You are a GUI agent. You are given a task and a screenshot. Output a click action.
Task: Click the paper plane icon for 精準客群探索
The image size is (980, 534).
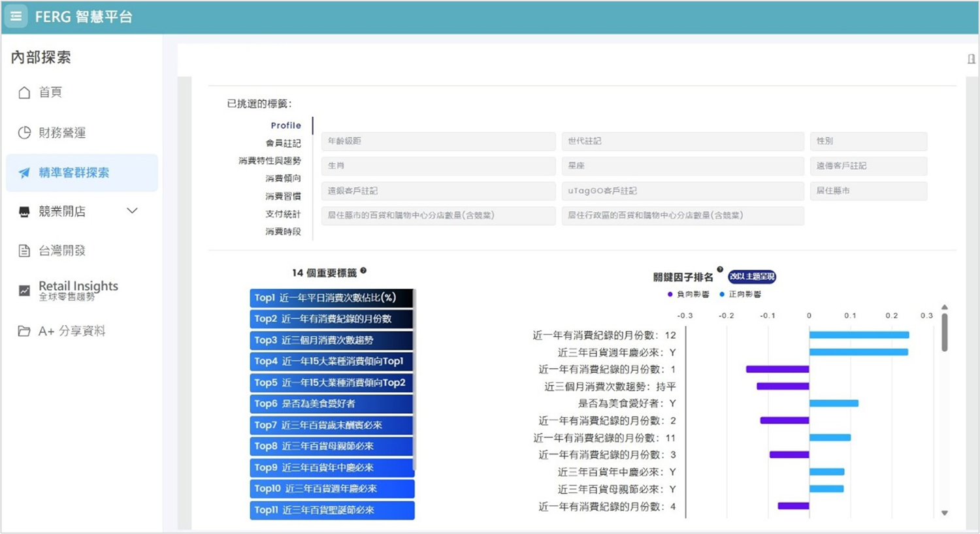coord(24,173)
